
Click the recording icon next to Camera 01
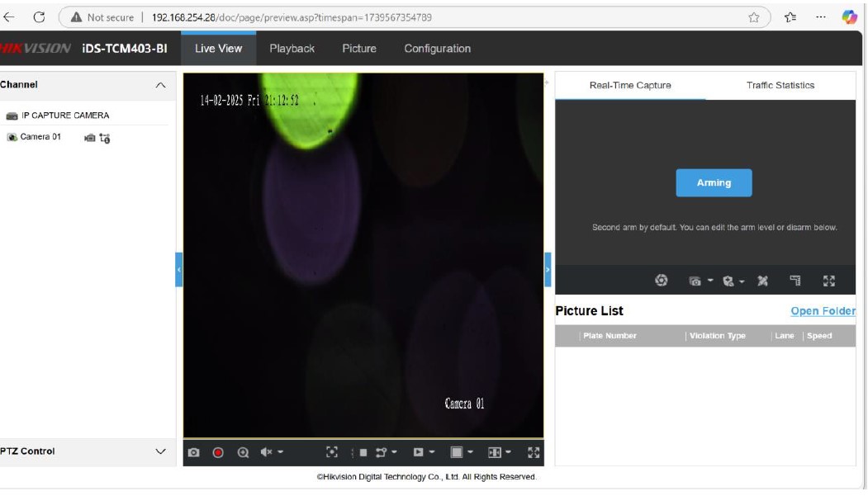pos(89,138)
